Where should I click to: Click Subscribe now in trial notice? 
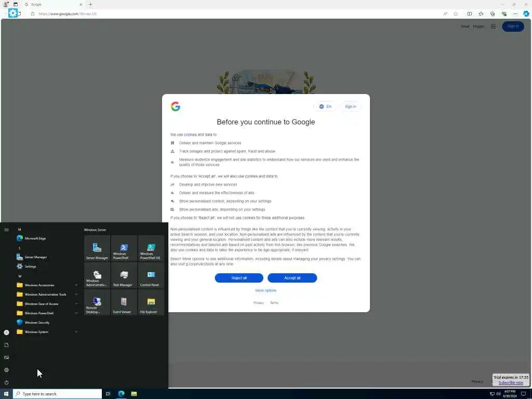coord(511,383)
